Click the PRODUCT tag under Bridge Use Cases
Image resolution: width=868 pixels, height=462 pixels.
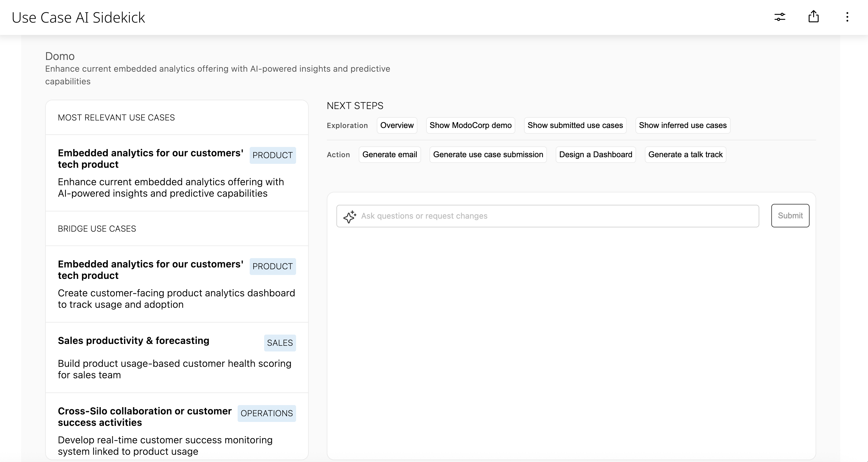(x=273, y=266)
